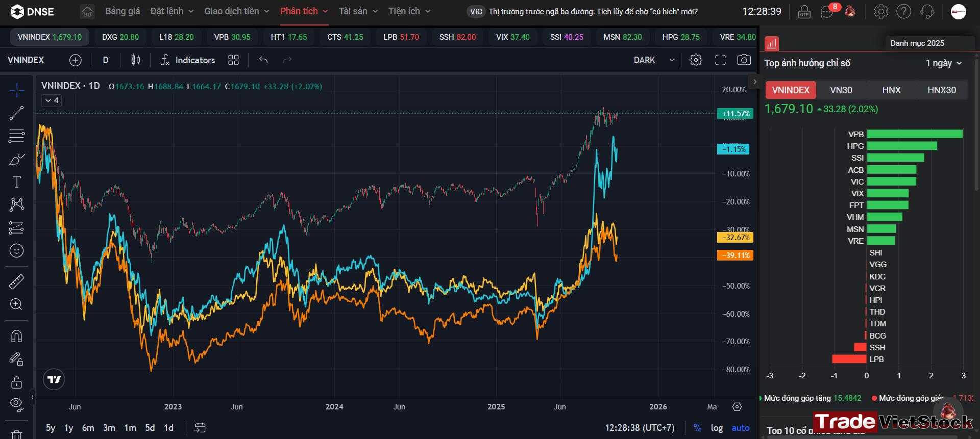This screenshot has height=439, width=980.
Task: Lock all drawing tools
Action: pos(16,382)
